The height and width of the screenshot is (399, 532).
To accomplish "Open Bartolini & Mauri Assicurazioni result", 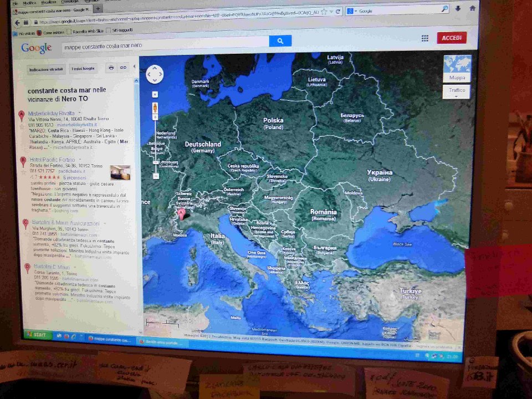I will [x=65, y=223].
